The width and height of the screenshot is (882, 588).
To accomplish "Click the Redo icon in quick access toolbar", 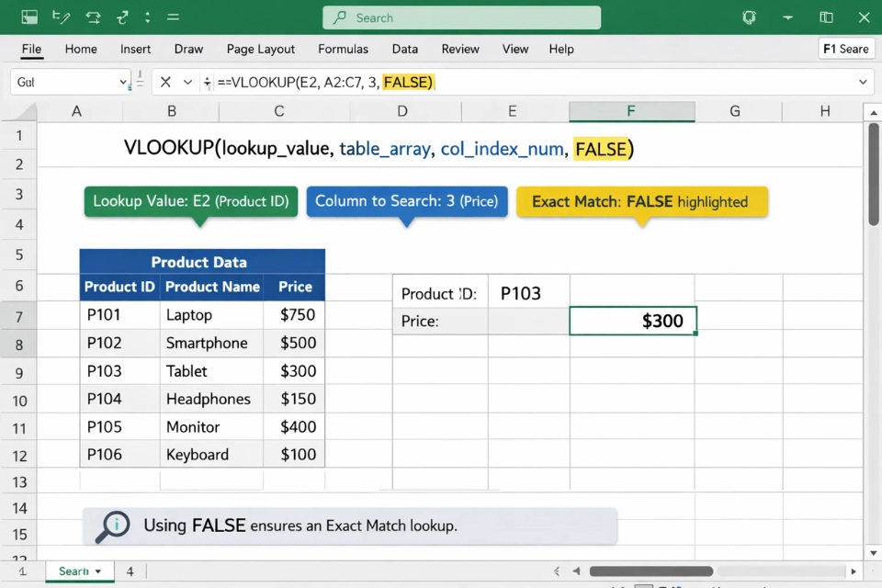I will [122, 17].
